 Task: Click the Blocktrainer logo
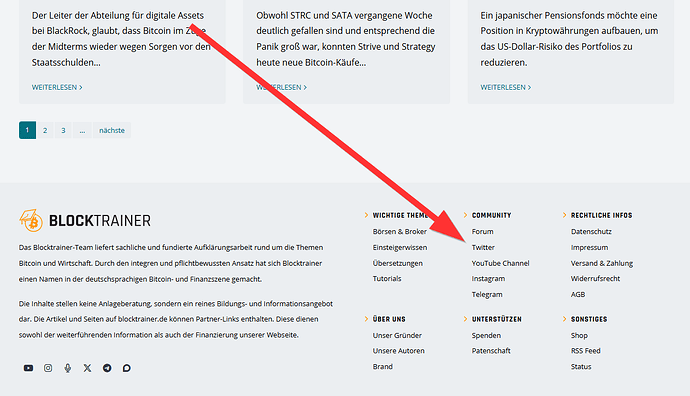84,220
